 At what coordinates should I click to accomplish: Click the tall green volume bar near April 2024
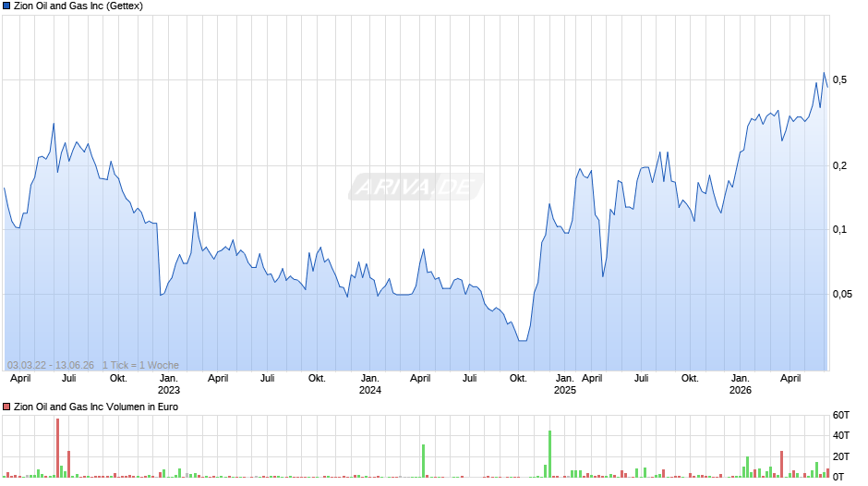(x=423, y=460)
